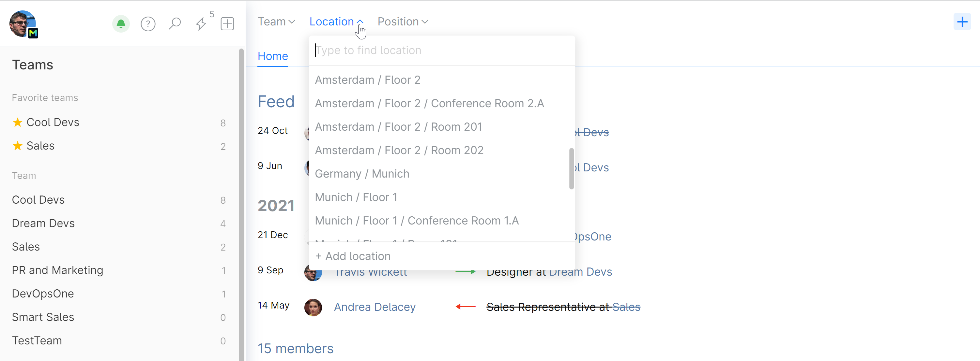The width and height of the screenshot is (980, 361).
Task: Toggle the star on favorite Cool Devs
Action: 18,123
